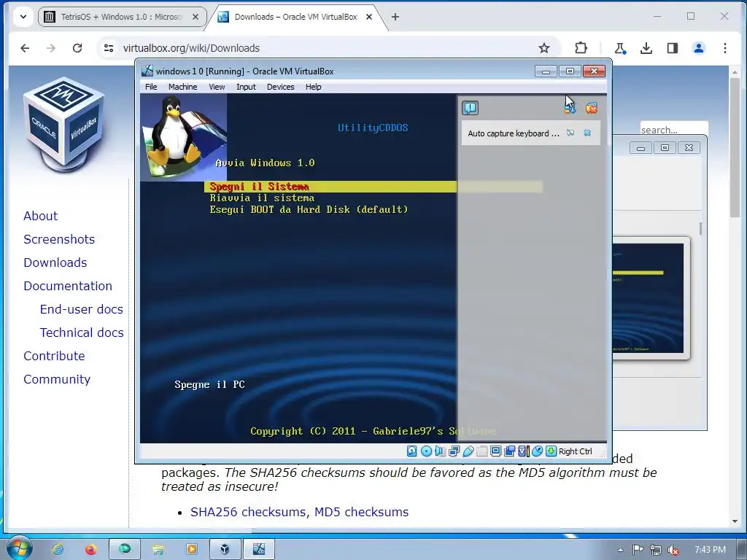Open the Documentation sidebar link
The width and height of the screenshot is (747, 560).
click(x=68, y=286)
